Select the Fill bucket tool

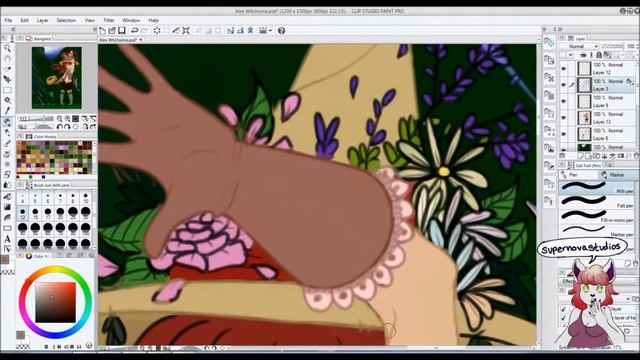7,196
